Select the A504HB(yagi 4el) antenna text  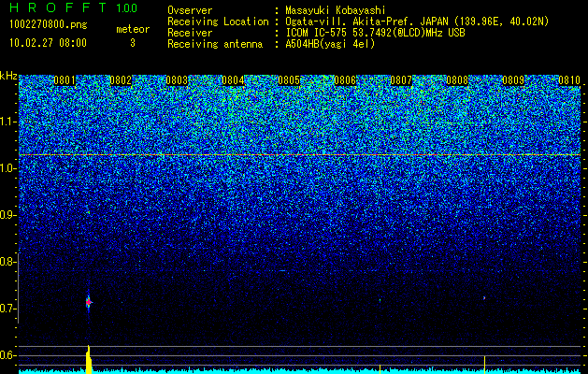[330, 44]
